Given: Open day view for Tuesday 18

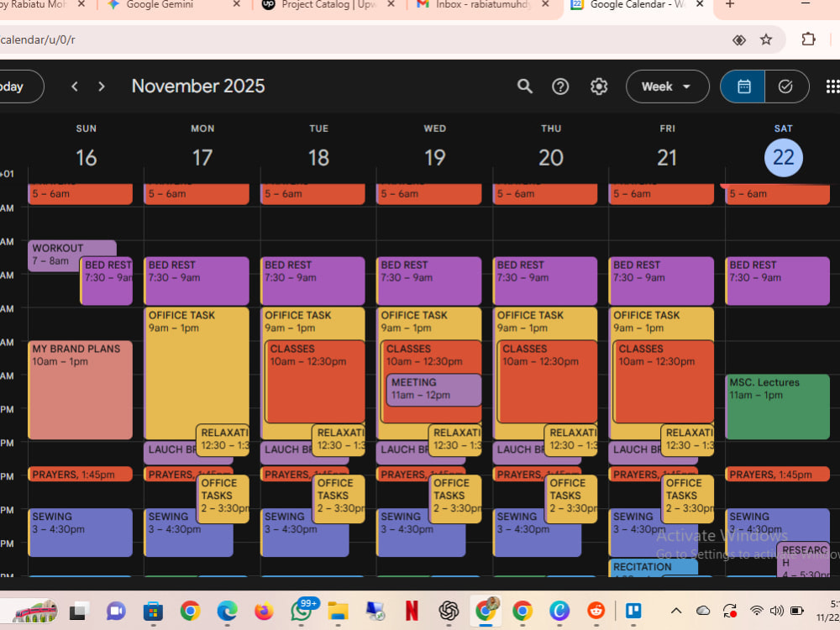Looking at the screenshot, I should point(318,158).
